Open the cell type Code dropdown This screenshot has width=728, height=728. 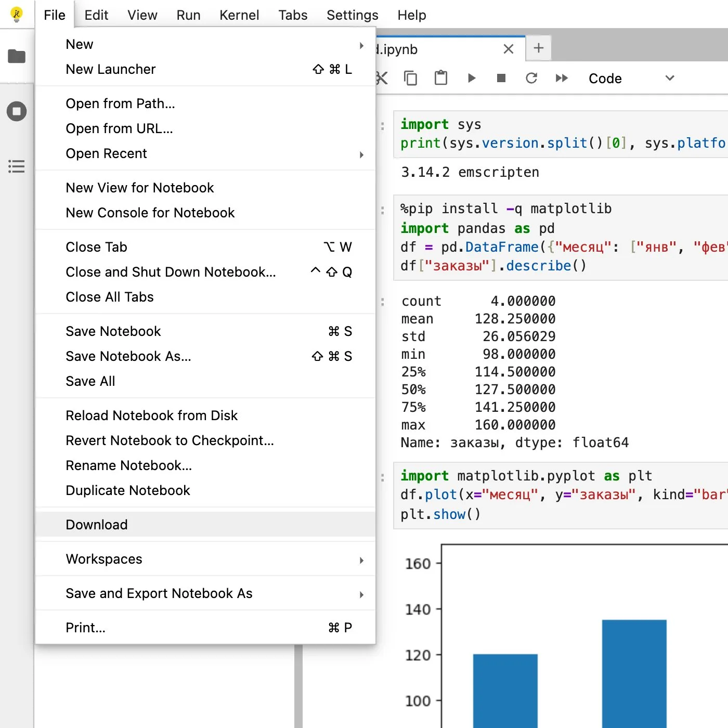click(631, 79)
